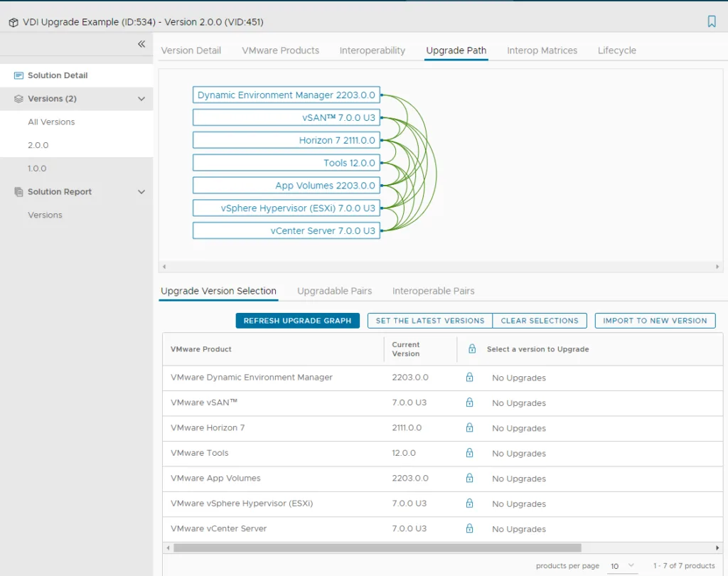728x576 pixels.
Task: Click the Refresh Upgrade Graph button
Action: pyautogui.click(x=298, y=321)
